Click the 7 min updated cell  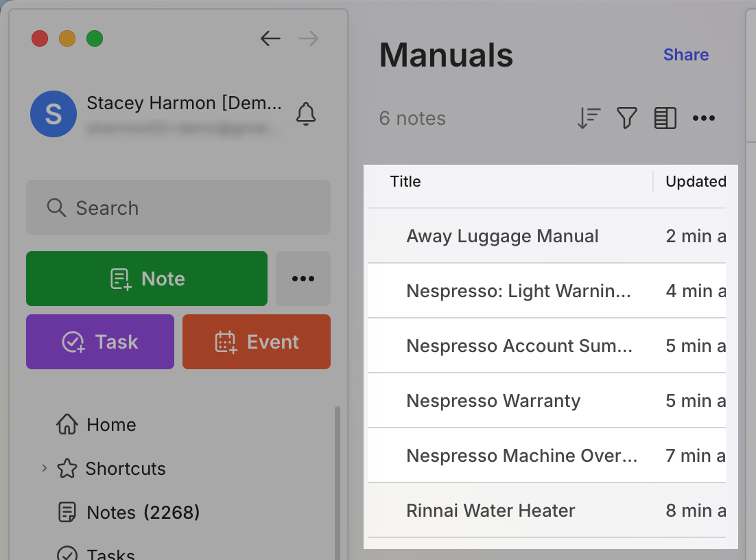696,455
